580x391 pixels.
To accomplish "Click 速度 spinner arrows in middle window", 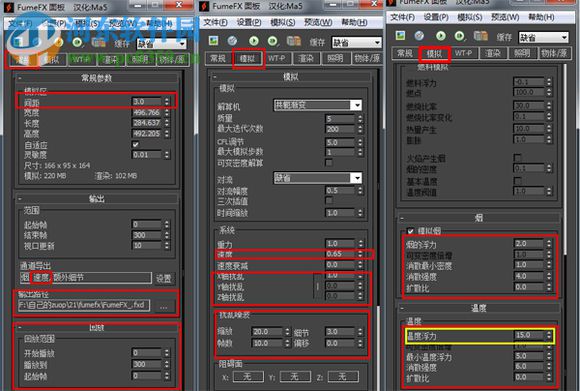I will (360, 254).
